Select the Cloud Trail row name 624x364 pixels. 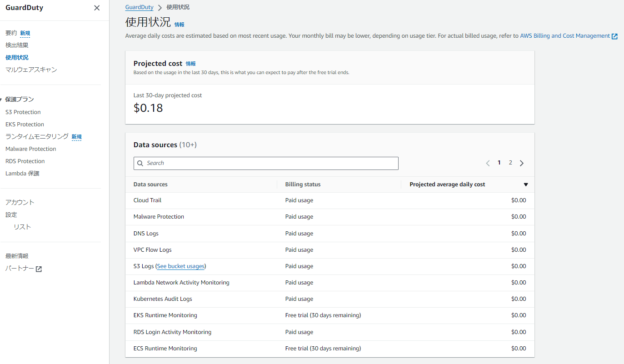147,200
